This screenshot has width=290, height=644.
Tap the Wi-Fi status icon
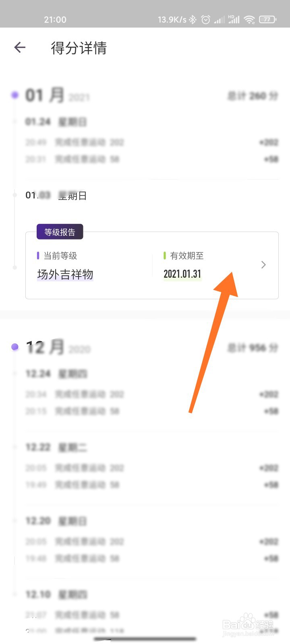[x=250, y=19]
